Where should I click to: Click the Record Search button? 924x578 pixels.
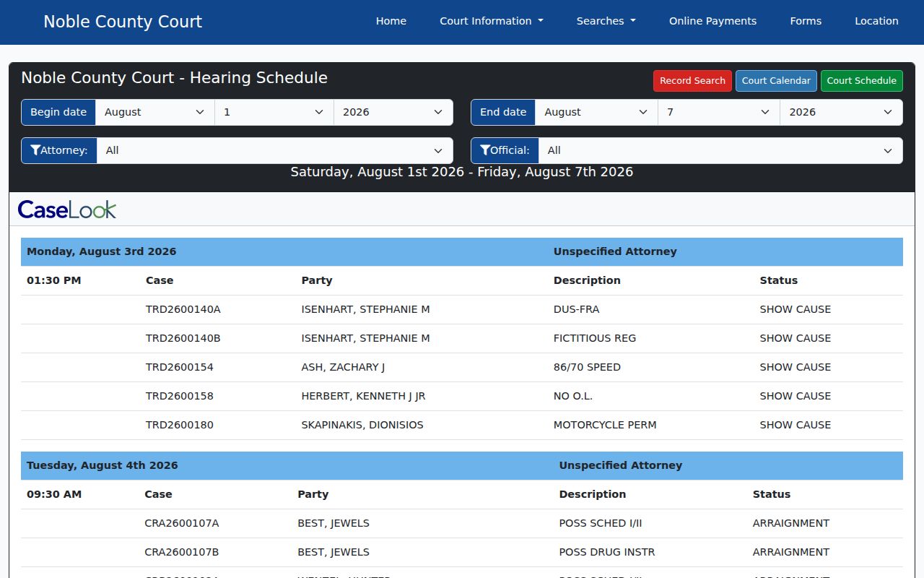(692, 81)
